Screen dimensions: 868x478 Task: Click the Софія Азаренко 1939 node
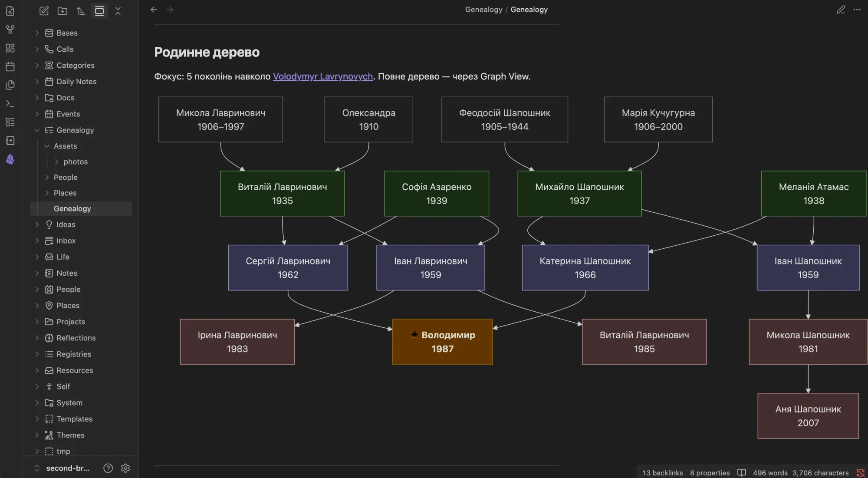(x=436, y=194)
